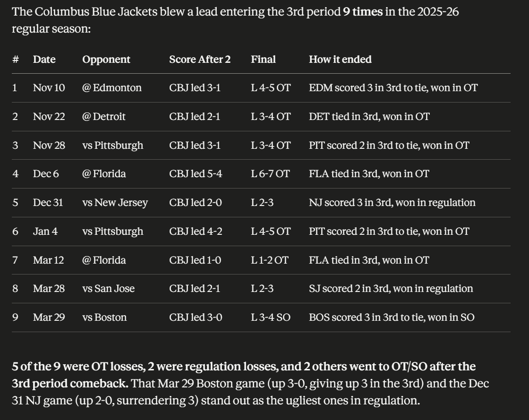Click the Final column header
This screenshot has height=420, width=529.
[x=263, y=60]
